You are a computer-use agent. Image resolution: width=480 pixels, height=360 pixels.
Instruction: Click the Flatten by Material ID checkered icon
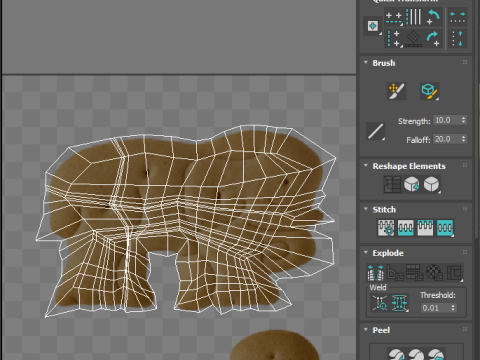(434, 272)
